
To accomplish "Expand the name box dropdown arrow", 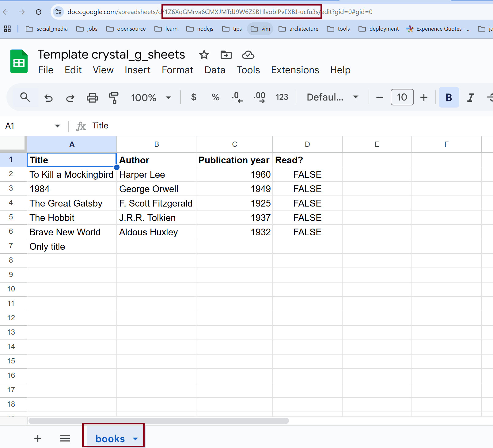I will (x=57, y=126).
